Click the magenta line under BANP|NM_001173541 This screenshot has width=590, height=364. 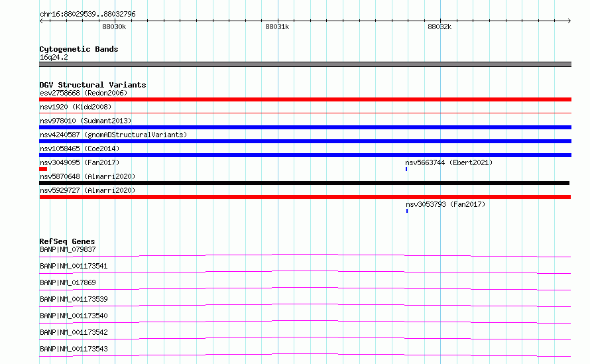[x=305, y=272]
